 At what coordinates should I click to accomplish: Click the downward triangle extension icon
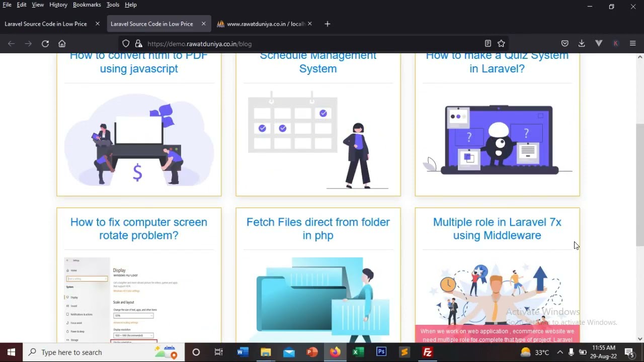pos(599,44)
